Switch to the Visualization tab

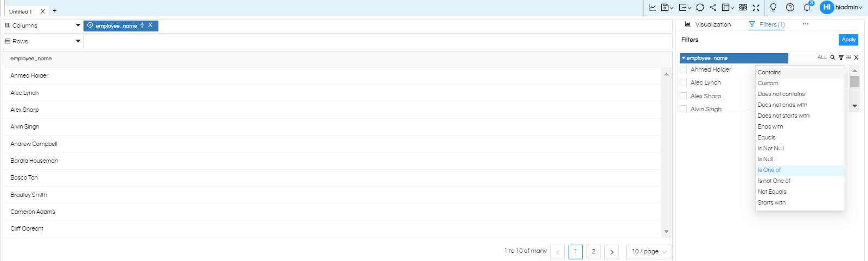[x=708, y=24]
